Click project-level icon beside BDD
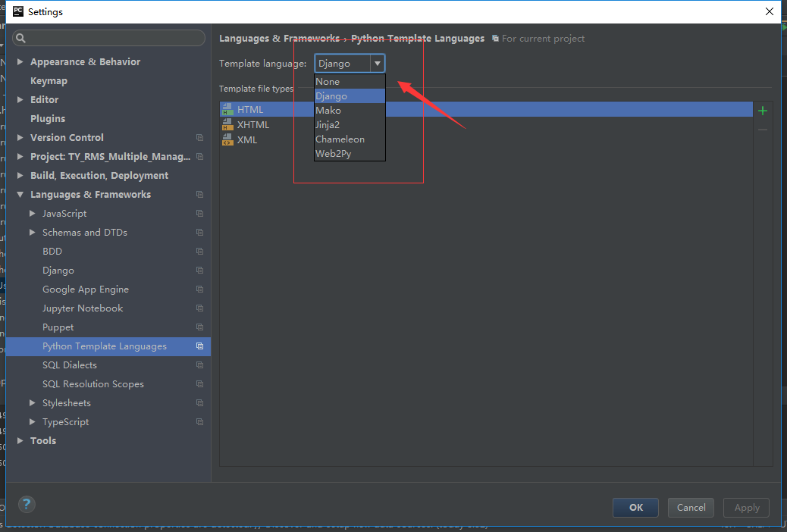 click(x=199, y=252)
